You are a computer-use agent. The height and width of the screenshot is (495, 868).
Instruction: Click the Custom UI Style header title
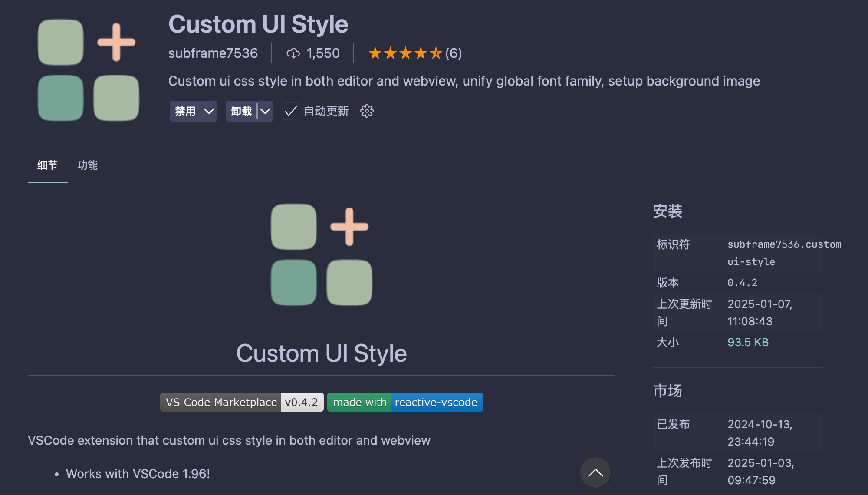[x=258, y=24]
